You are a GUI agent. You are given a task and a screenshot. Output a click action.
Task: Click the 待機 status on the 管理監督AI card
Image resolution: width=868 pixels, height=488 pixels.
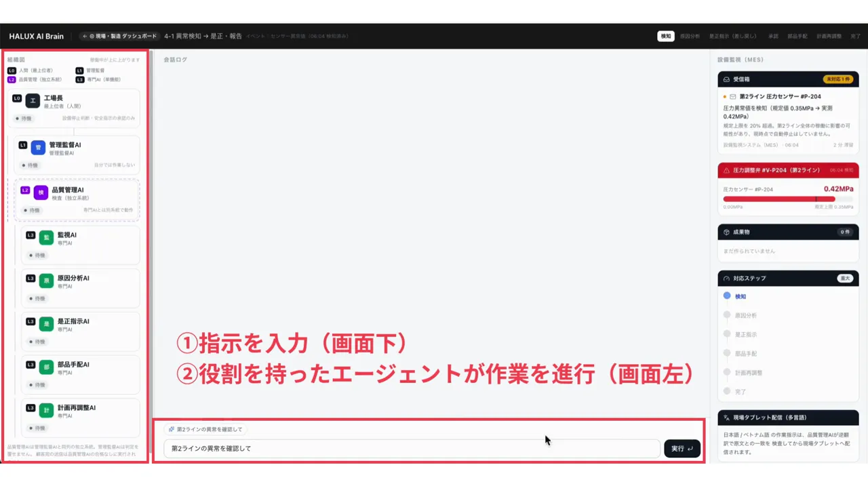(30, 165)
